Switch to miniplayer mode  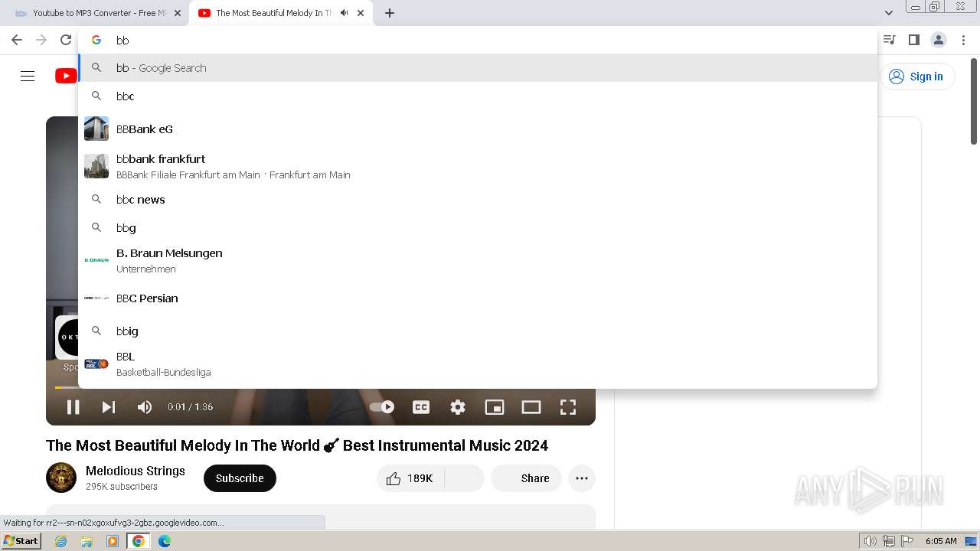pos(495,407)
